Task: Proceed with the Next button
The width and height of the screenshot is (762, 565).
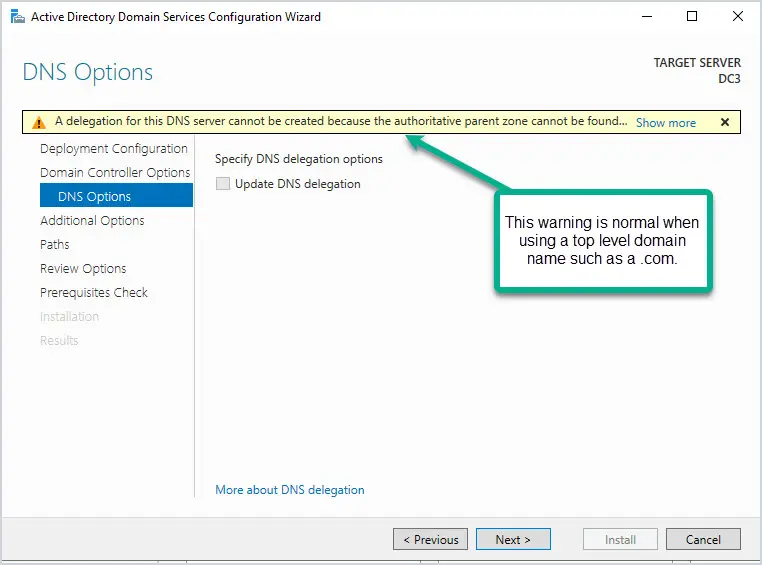Action: 513,539
